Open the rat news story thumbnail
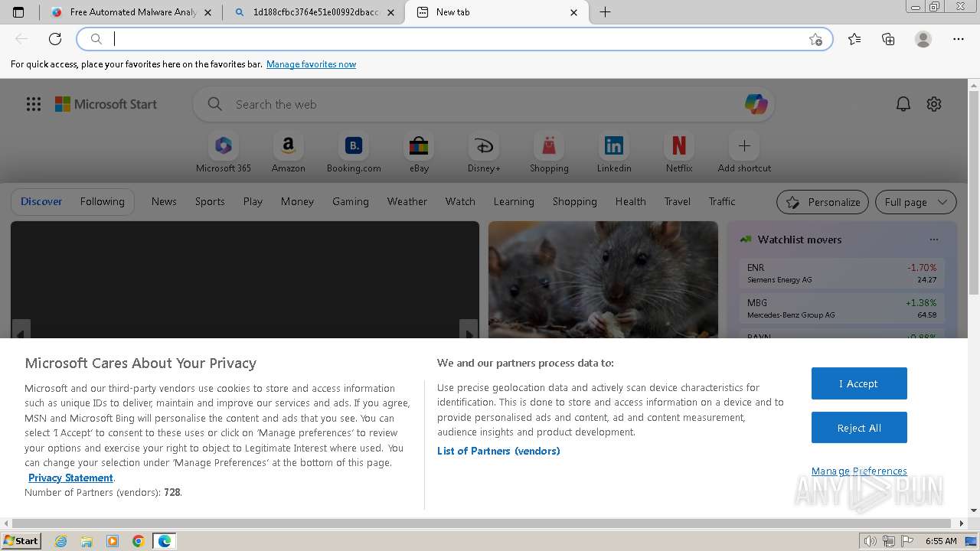Screen dimensions: 980x551 pyautogui.click(x=603, y=279)
